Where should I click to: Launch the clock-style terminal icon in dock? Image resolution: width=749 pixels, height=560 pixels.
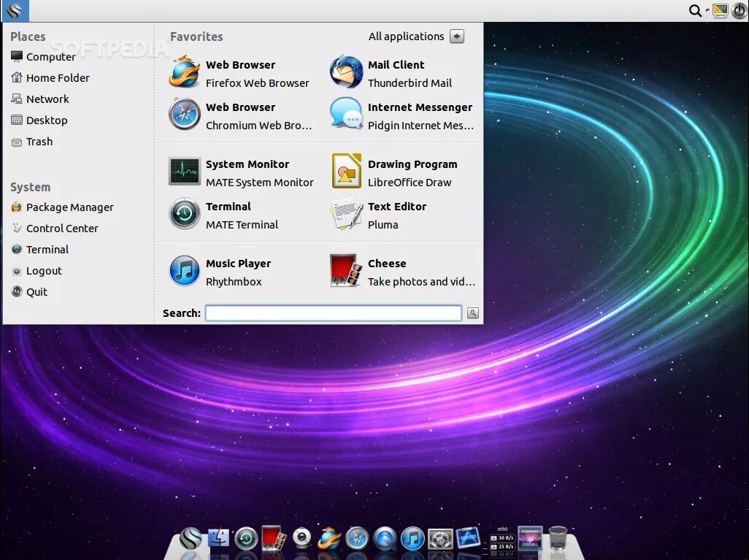tap(246, 539)
